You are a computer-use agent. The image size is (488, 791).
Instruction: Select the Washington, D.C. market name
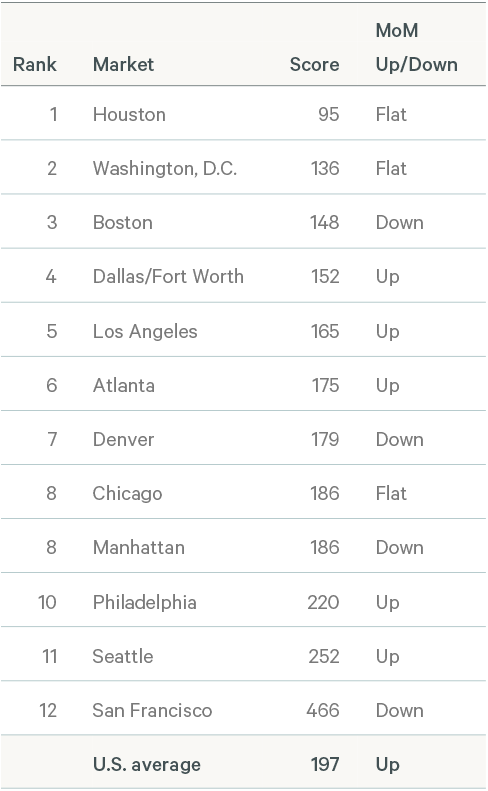click(165, 168)
